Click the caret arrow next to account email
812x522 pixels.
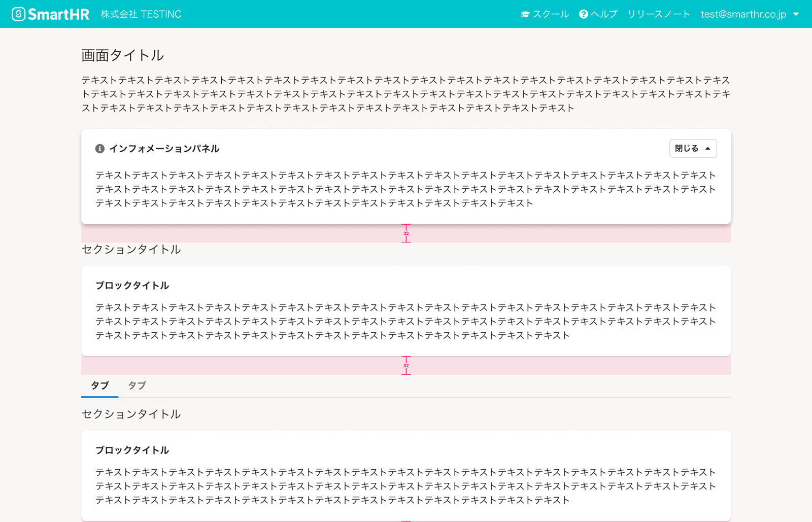(x=796, y=14)
